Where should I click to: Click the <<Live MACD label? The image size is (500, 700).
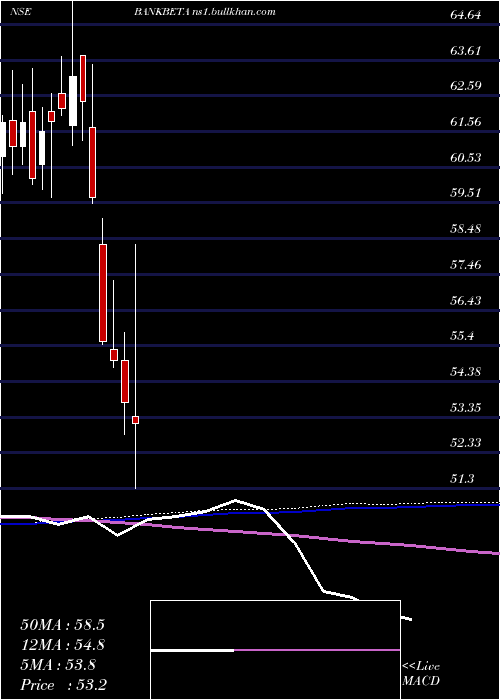click(x=421, y=674)
